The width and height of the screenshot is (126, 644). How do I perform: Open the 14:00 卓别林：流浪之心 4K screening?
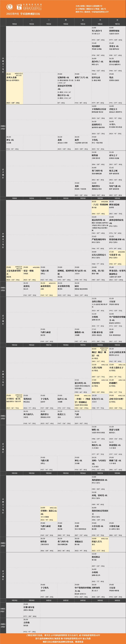49,514
